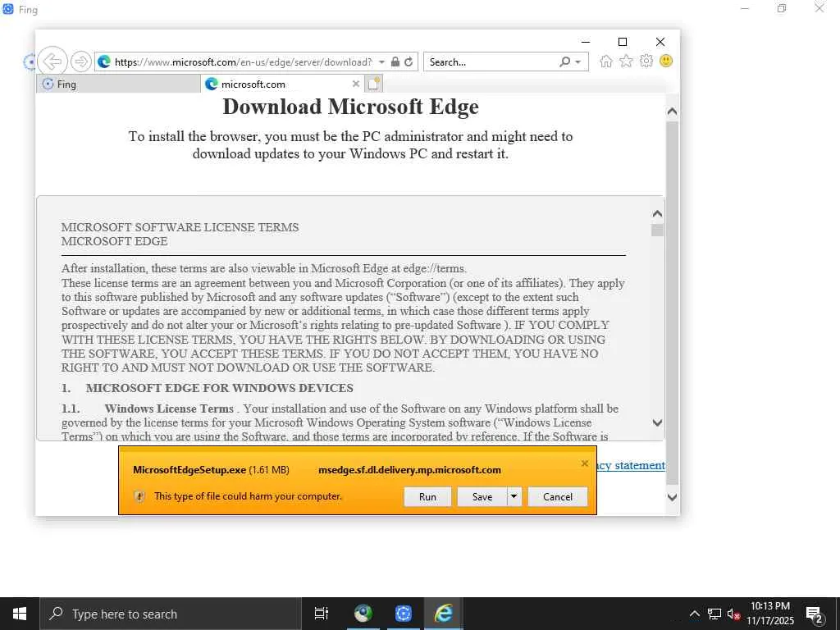This screenshot has width=840, height=630.
Task: Click license terms box scroll up arrow
Action: (x=657, y=213)
